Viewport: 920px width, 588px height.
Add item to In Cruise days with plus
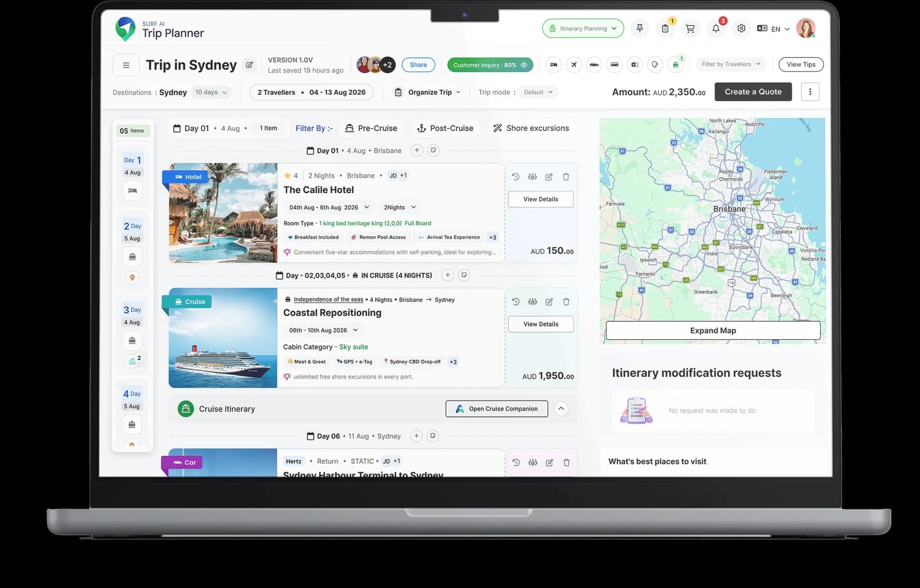[447, 275]
